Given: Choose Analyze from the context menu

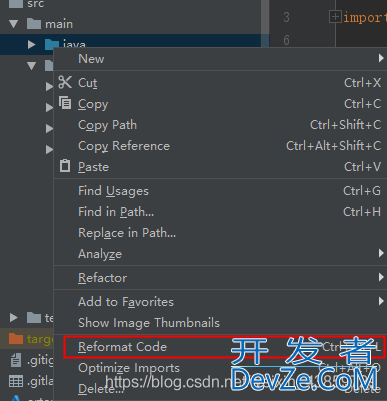Looking at the screenshot, I should pyautogui.click(x=220, y=254).
